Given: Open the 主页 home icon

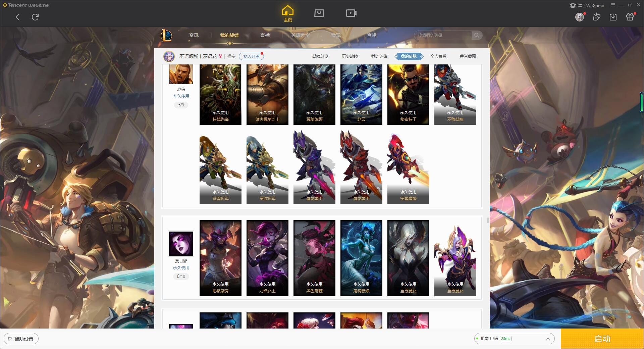Looking at the screenshot, I should [287, 14].
